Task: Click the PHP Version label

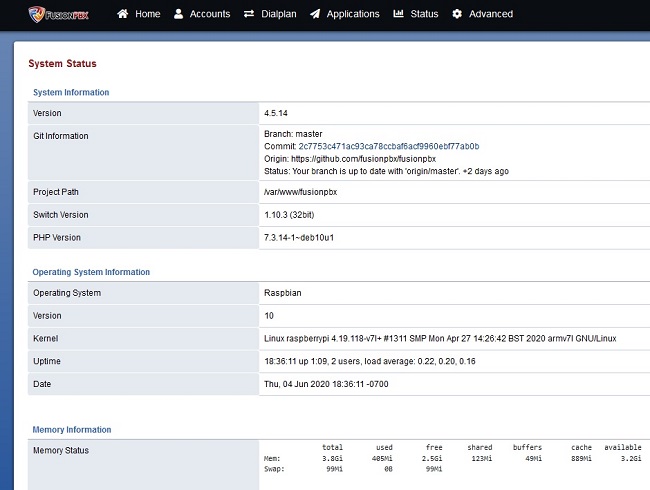Action: [x=57, y=238]
